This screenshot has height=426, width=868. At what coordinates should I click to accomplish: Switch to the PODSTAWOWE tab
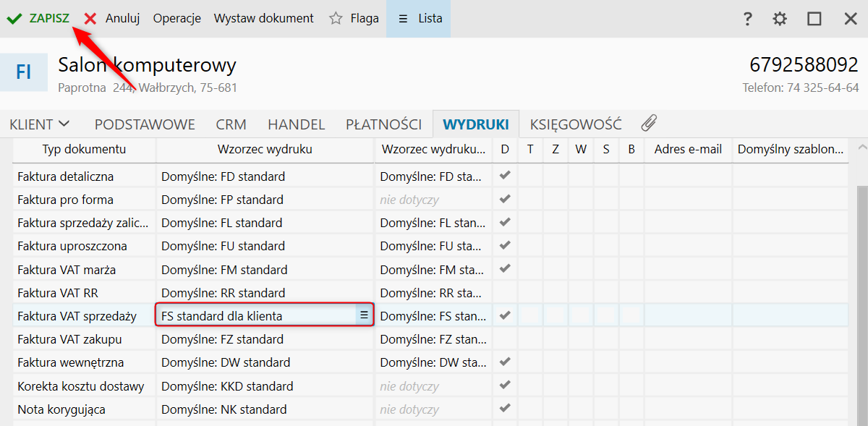click(x=145, y=124)
